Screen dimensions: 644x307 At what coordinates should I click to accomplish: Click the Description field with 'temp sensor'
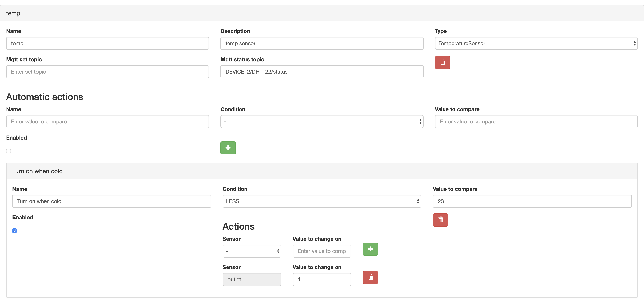point(321,44)
